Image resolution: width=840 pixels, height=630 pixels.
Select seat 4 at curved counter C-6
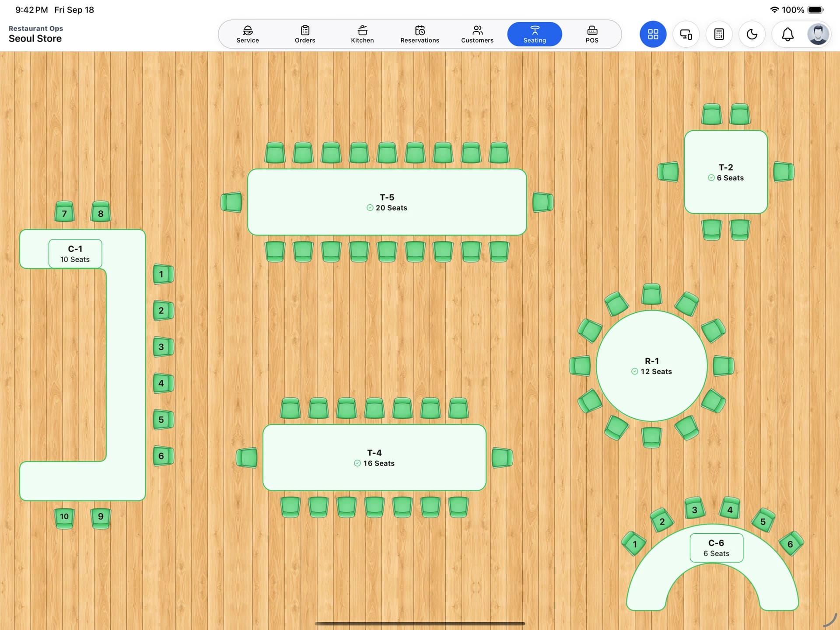730,508
